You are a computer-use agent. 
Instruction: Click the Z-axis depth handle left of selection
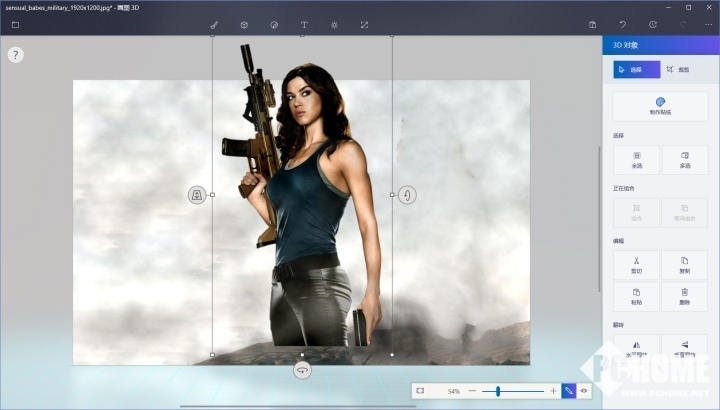point(197,195)
